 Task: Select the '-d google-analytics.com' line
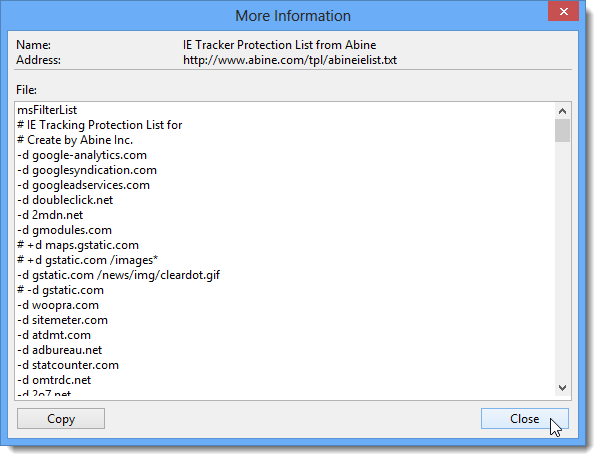pos(82,155)
